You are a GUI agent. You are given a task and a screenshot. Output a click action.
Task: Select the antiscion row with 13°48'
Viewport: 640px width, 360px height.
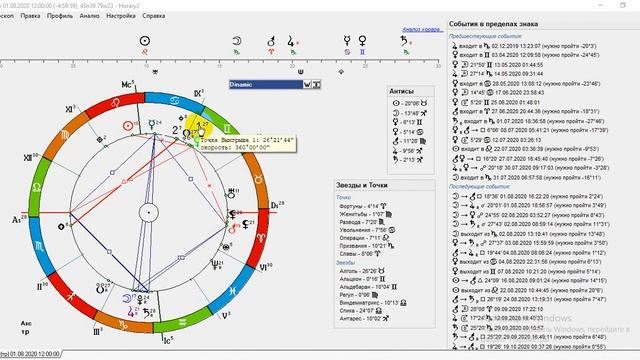(410, 113)
